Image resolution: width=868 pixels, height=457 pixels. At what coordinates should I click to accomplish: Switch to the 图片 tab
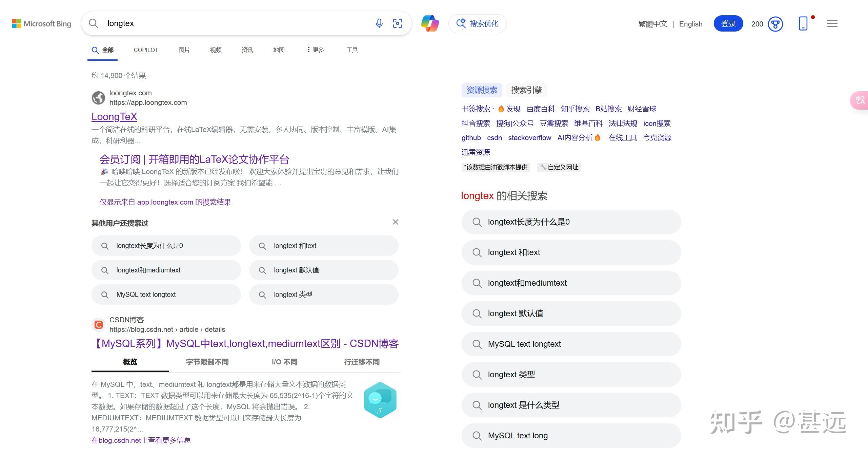click(x=184, y=50)
